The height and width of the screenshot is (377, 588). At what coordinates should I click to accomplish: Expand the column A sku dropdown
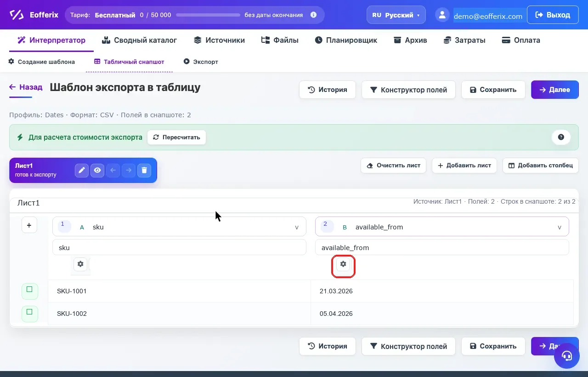179,227
